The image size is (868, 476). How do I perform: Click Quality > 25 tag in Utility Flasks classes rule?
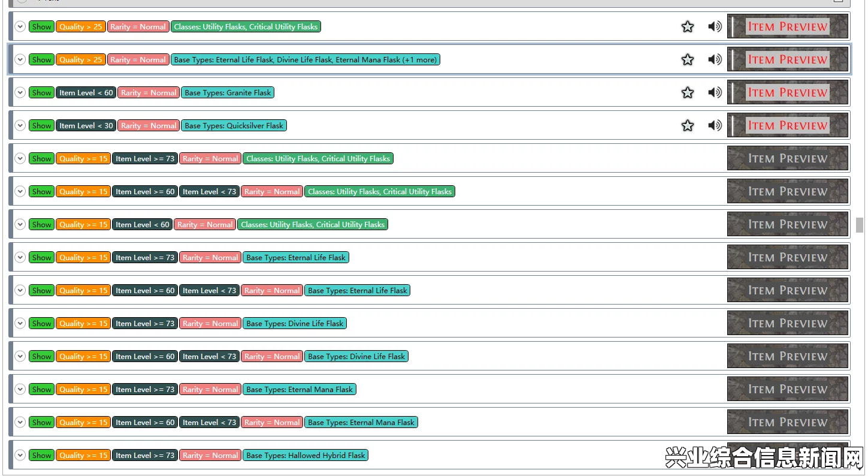[x=81, y=26]
